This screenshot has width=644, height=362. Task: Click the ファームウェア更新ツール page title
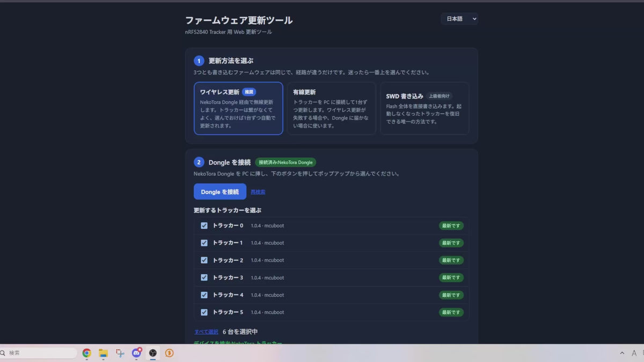click(239, 20)
